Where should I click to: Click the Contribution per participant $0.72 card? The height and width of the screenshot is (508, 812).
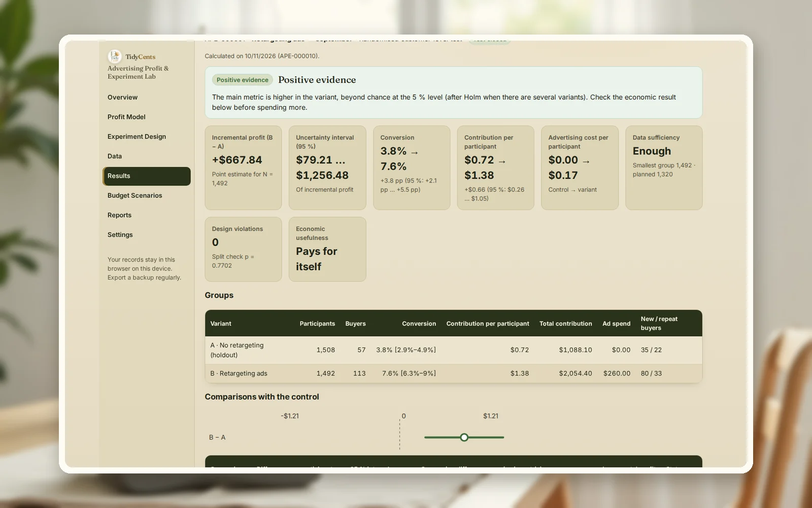tap(495, 168)
